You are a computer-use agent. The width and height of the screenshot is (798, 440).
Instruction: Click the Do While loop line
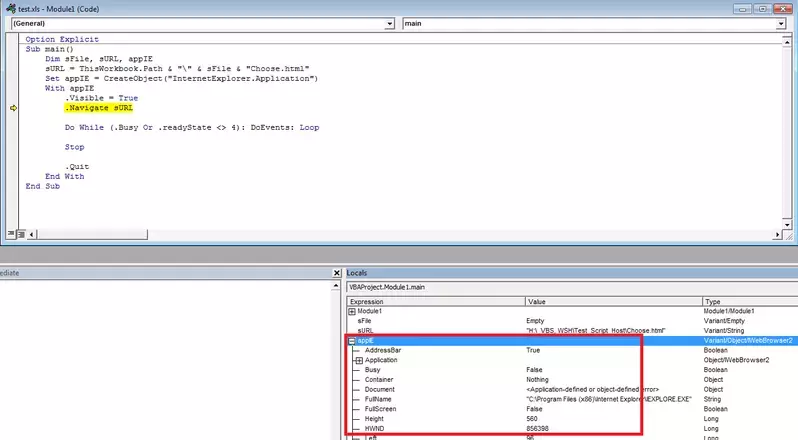coord(192,128)
